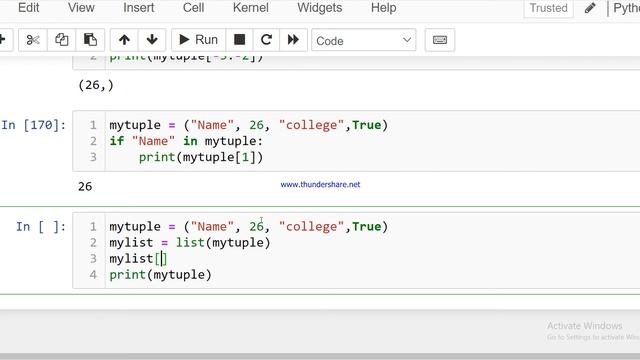
Task: Click the (26,) output text
Action: tap(96, 85)
